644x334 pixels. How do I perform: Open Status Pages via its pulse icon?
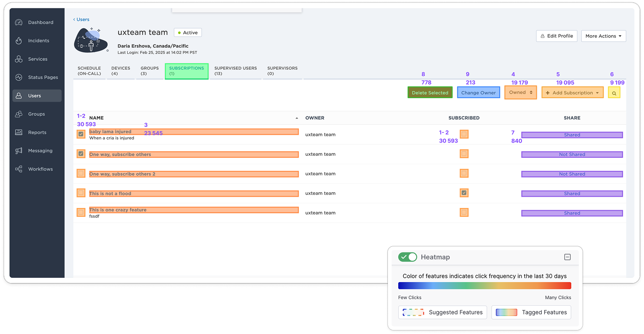pos(19,77)
